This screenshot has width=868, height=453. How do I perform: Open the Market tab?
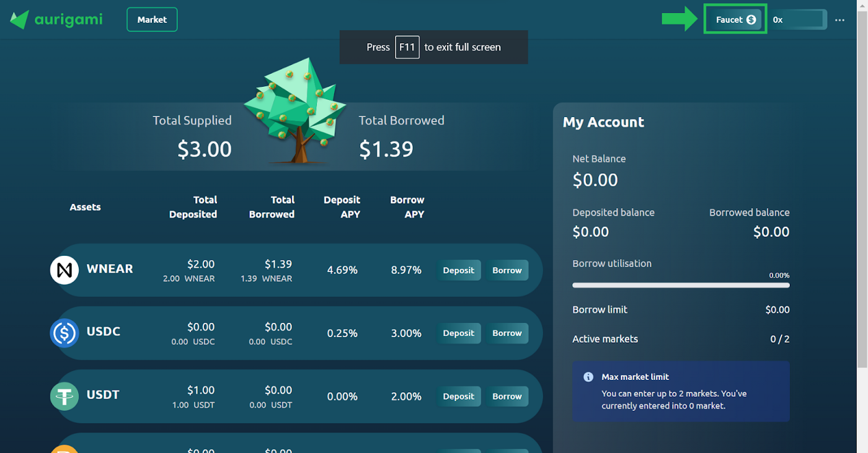pyautogui.click(x=152, y=19)
